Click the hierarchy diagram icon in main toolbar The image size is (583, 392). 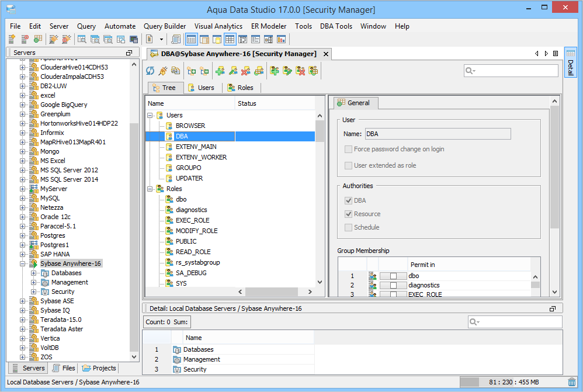[x=269, y=39]
